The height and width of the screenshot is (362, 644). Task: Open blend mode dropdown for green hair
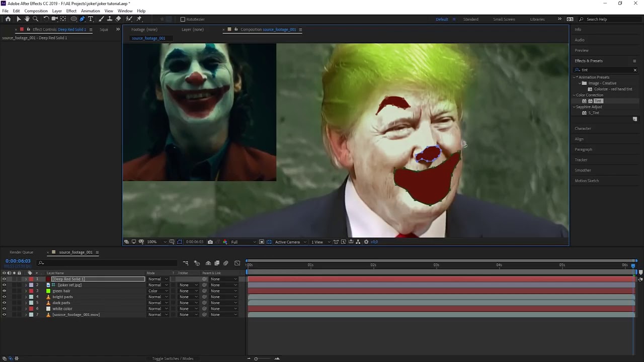[x=158, y=291]
